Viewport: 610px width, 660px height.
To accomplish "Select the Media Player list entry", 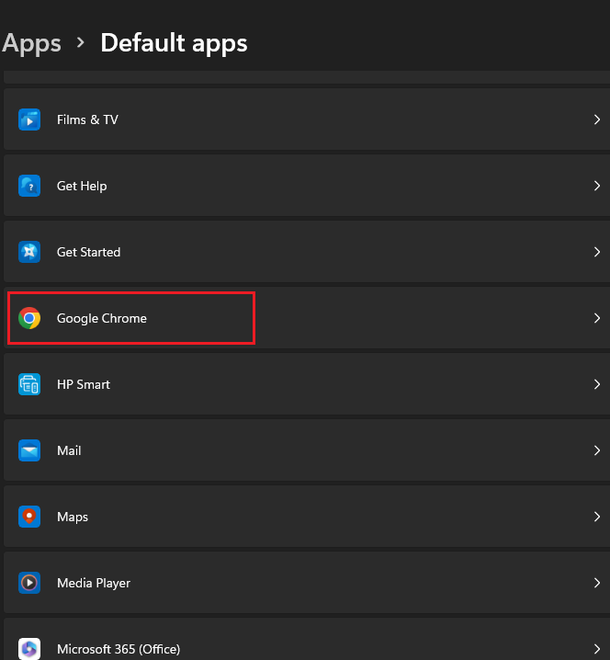I will [x=300, y=583].
